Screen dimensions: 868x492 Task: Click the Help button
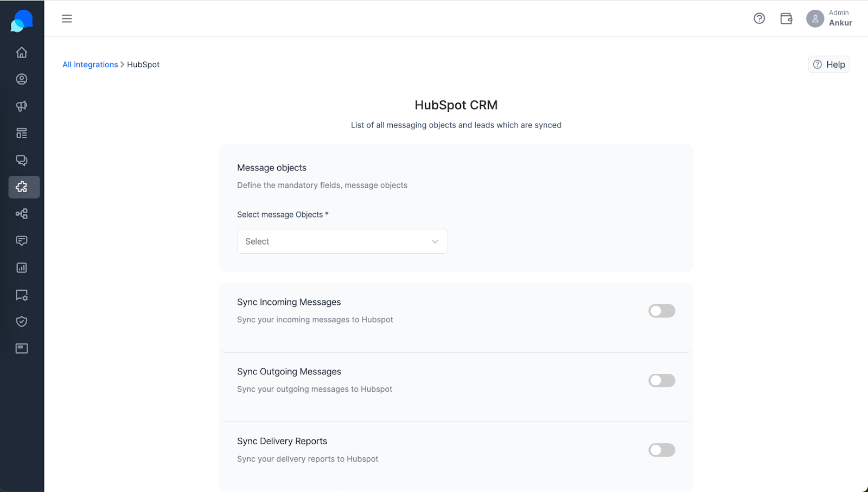point(829,65)
